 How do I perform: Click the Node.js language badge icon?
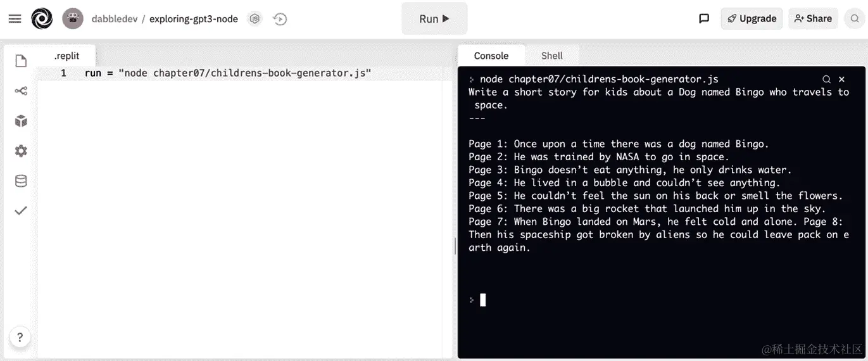pyautogui.click(x=255, y=19)
